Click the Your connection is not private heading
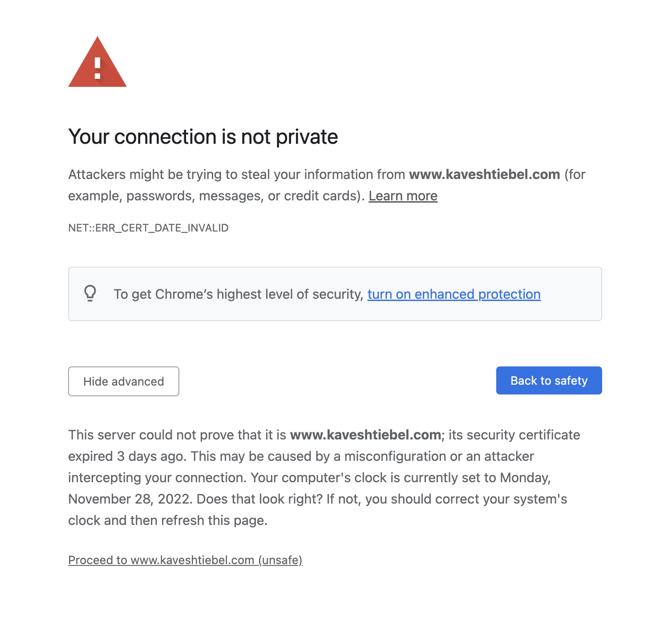The height and width of the screenshot is (618, 672). click(x=203, y=137)
